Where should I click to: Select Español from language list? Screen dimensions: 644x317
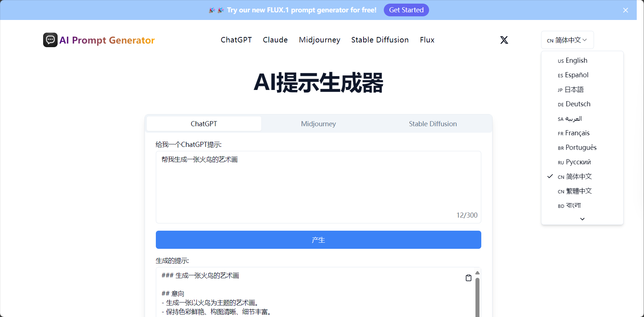pyautogui.click(x=582, y=75)
